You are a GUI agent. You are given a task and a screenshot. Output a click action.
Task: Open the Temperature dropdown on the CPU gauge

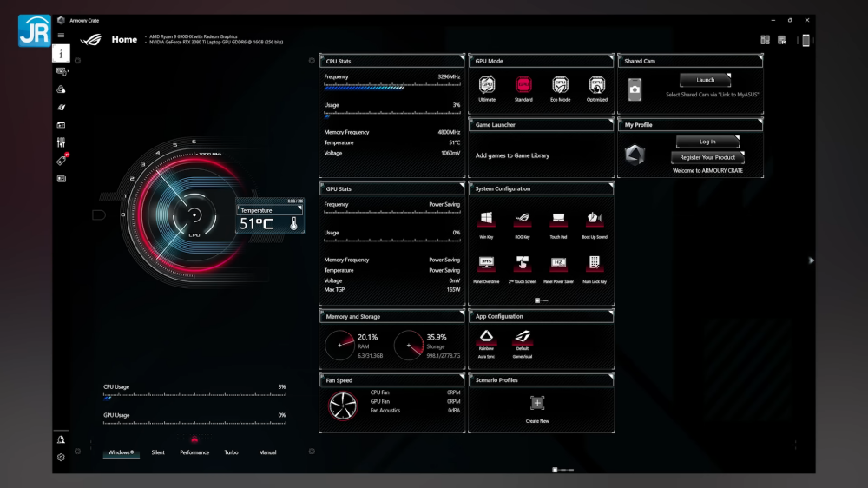pyautogui.click(x=270, y=210)
